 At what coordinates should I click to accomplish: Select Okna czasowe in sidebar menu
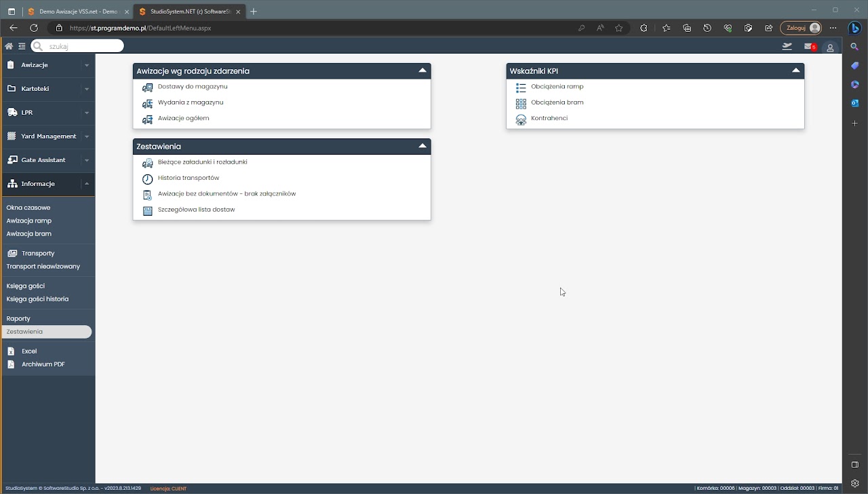click(28, 208)
